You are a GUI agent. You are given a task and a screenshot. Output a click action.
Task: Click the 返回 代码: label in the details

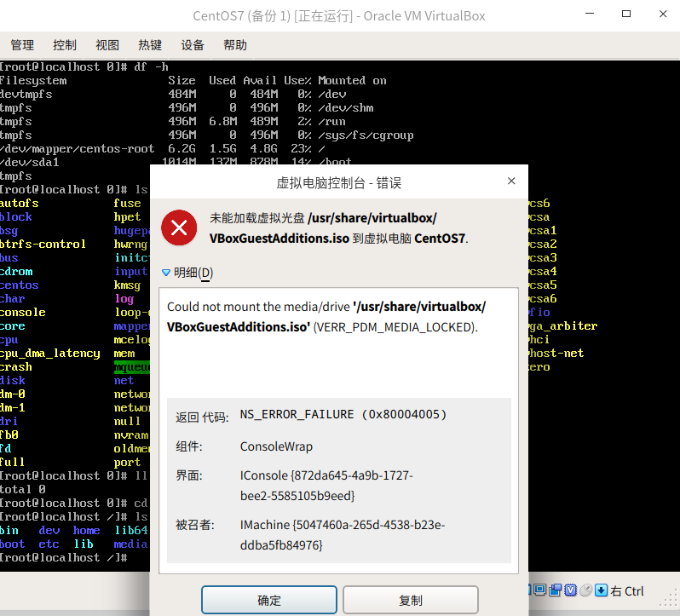click(202, 417)
